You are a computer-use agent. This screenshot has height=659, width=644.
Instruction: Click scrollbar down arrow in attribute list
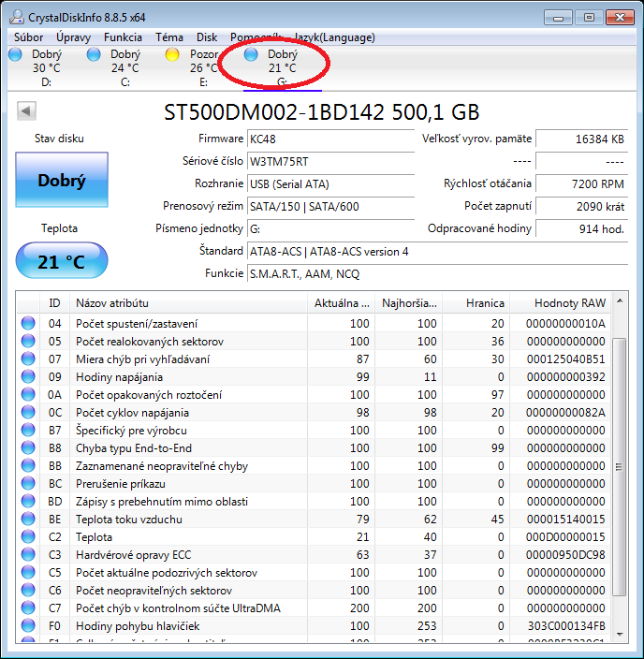620,634
